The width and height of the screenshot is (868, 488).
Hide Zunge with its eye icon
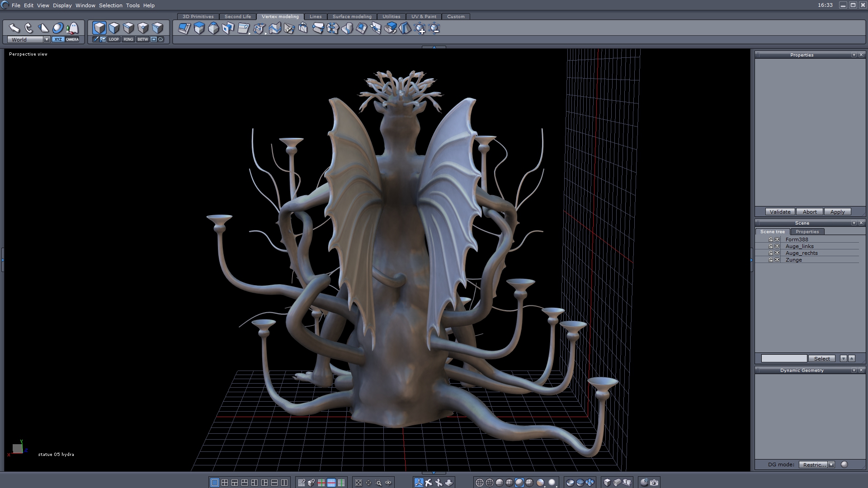click(x=777, y=260)
